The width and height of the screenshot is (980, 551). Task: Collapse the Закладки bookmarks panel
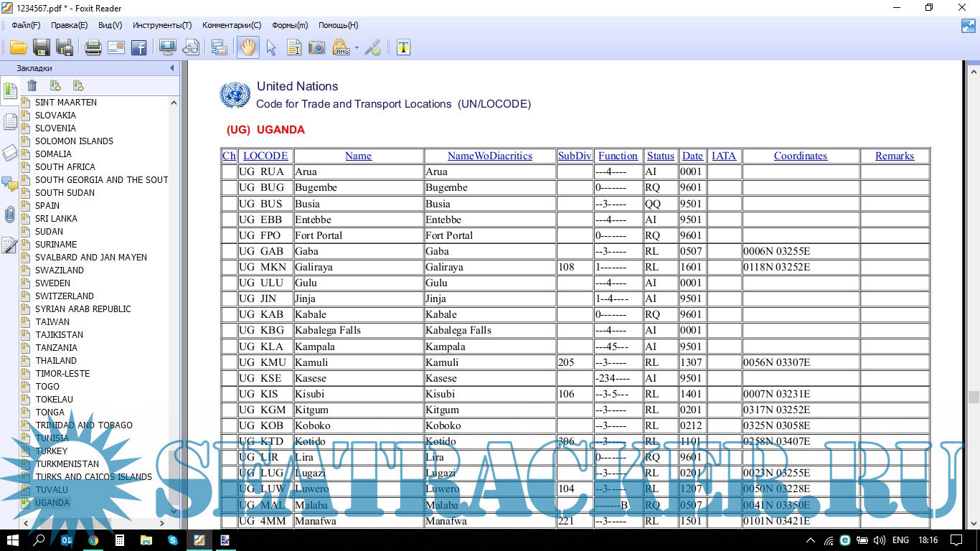pos(171,68)
